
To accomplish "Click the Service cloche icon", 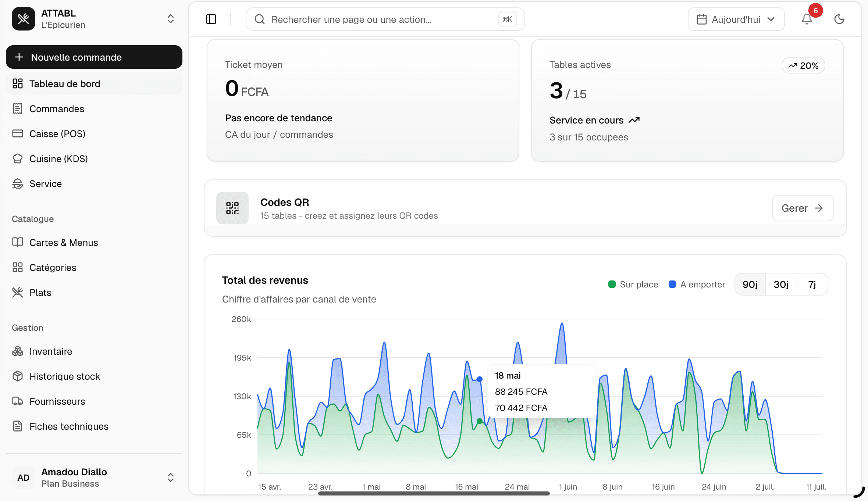I will [x=18, y=183].
